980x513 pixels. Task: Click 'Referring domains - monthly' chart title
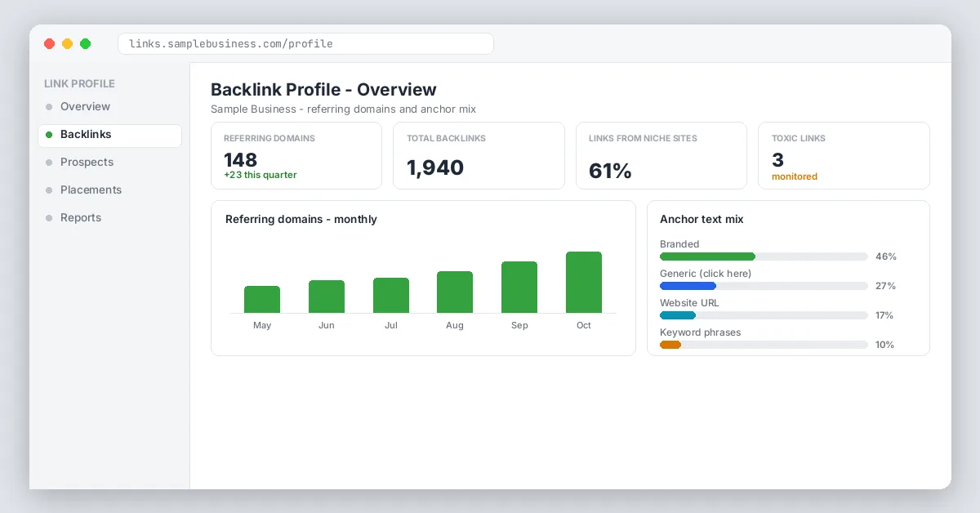[x=301, y=220]
